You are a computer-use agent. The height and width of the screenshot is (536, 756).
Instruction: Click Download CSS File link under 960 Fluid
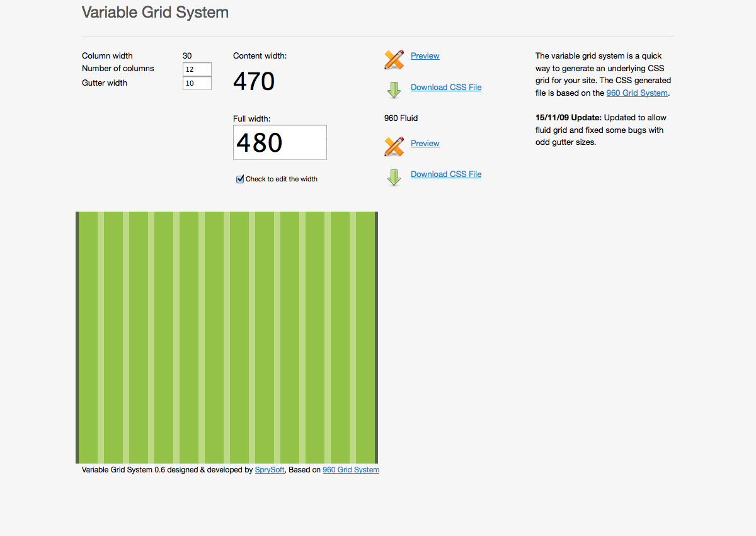(x=445, y=174)
